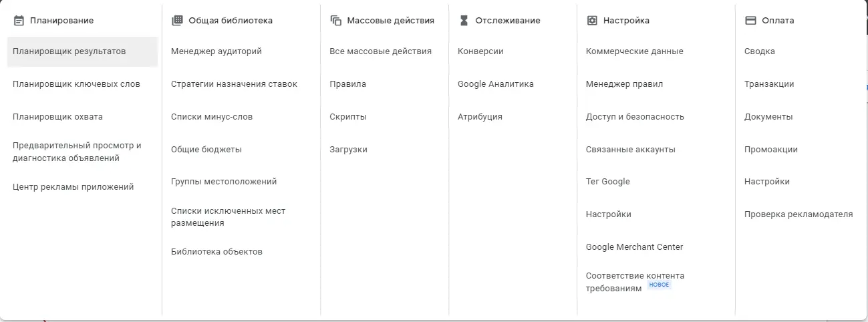Select Проверка рекламодателя
868x322 pixels.
[799, 214]
